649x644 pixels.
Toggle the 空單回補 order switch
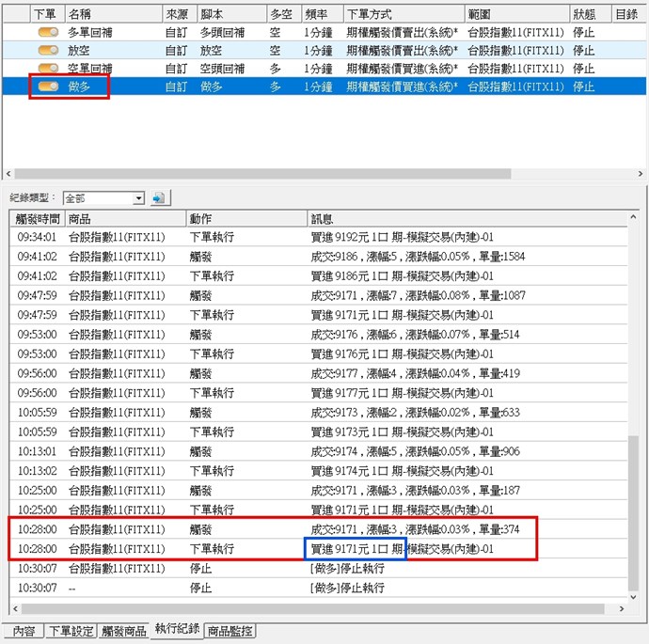point(48,68)
